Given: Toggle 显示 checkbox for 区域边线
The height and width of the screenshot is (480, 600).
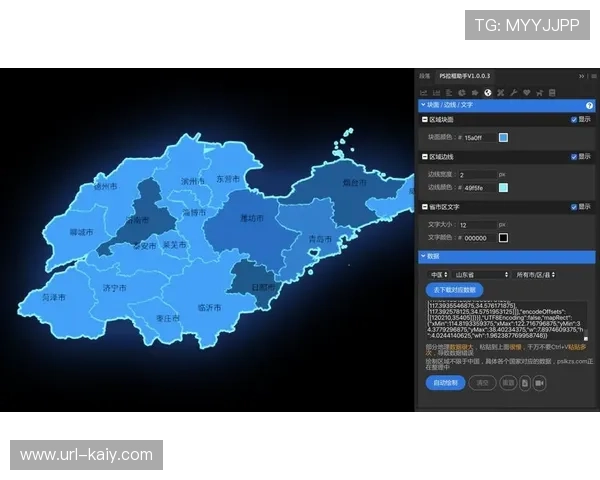Looking at the screenshot, I should [574, 157].
